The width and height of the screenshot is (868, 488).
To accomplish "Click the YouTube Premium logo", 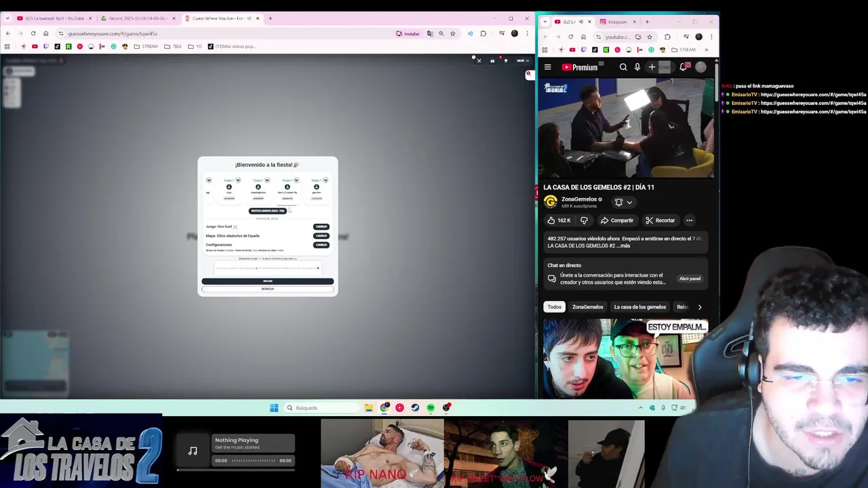I will click(580, 67).
